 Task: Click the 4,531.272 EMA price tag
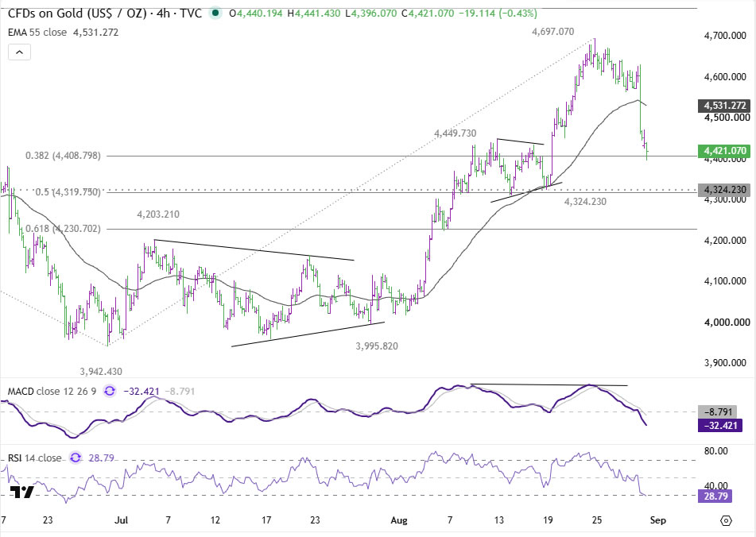point(725,106)
